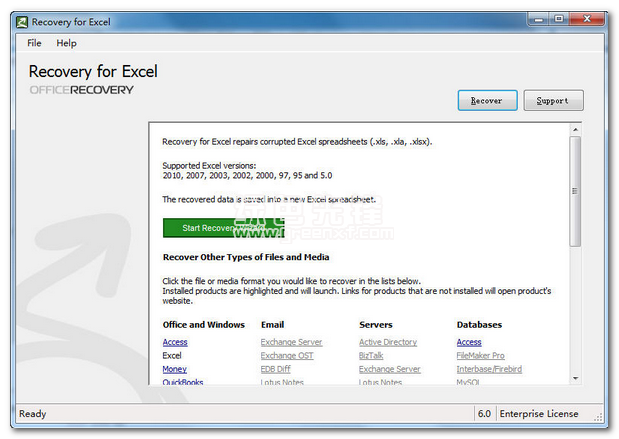Screen dimensions: 619x439
Task: Open the FileMaker Pro link
Action: coord(481,355)
